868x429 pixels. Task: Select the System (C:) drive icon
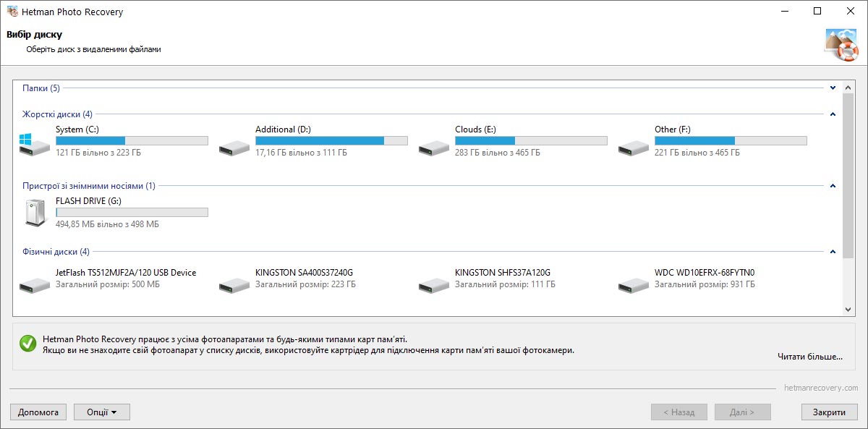(35, 144)
